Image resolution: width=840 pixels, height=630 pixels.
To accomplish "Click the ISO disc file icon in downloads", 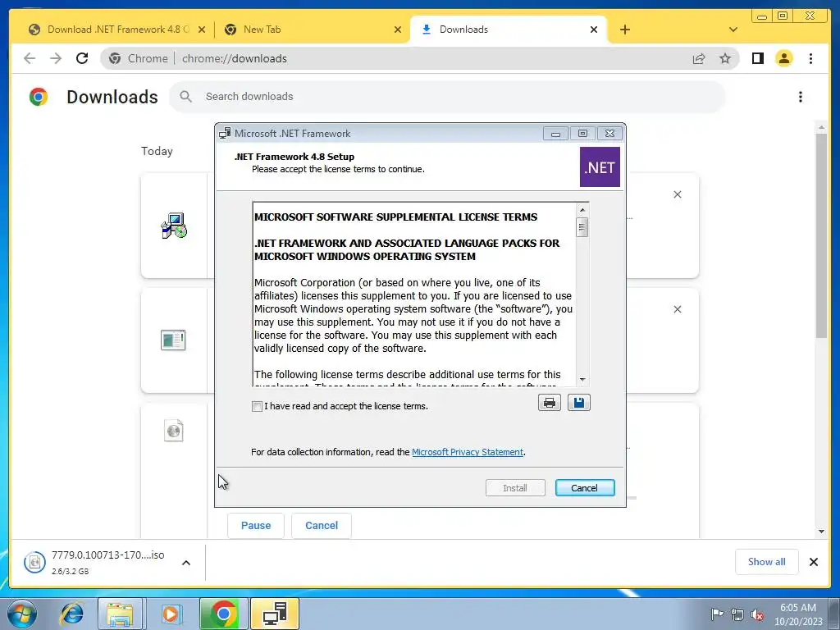I will pos(174,430).
